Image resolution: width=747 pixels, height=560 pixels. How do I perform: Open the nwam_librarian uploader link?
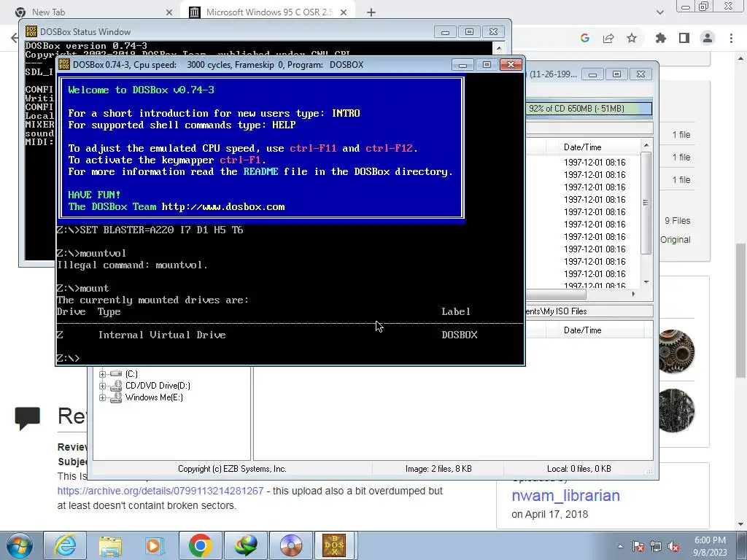click(565, 496)
